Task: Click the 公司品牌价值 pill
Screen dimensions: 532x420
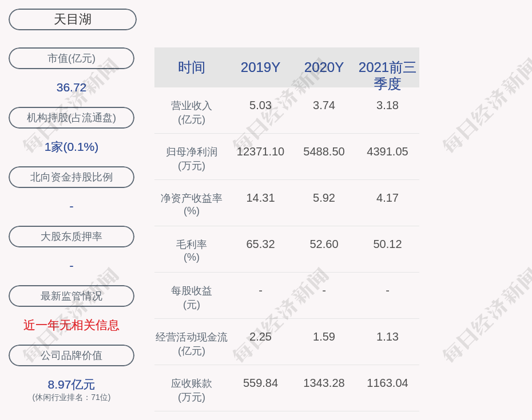Action: click(72, 355)
